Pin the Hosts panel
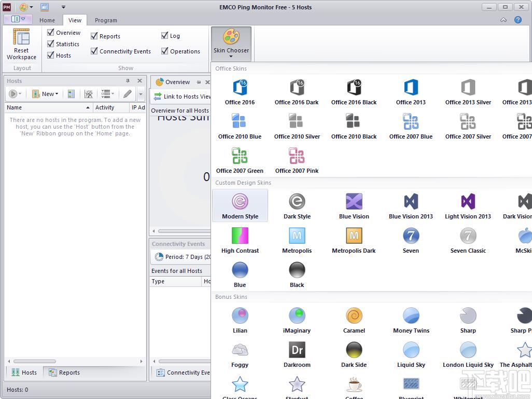Viewport: 532px width, 399px height. click(128, 81)
